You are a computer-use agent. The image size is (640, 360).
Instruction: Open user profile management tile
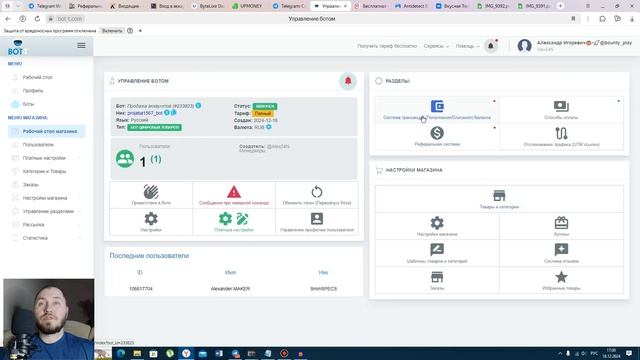317,222
